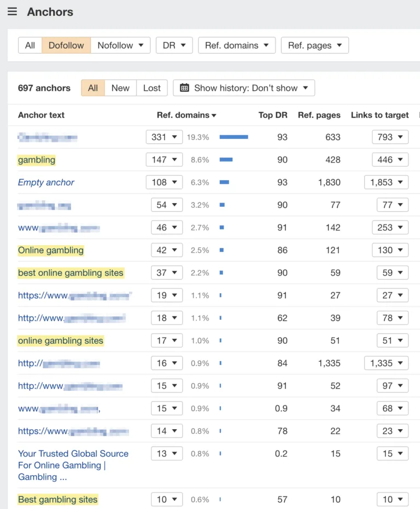Screen dimensions: 420x509
Task: Open the 68 links to target dropdown
Action: pyautogui.click(x=393, y=408)
